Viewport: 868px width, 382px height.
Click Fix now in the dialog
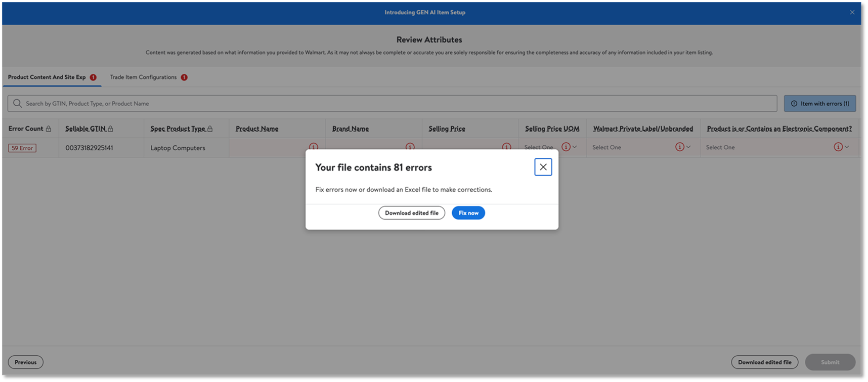[x=468, y=213]
